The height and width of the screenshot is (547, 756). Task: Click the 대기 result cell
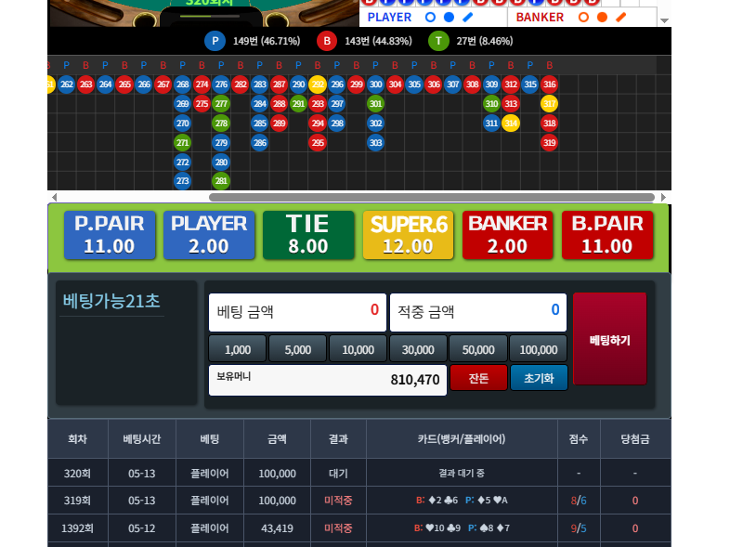pyautogui.click(x=338, y=474)
